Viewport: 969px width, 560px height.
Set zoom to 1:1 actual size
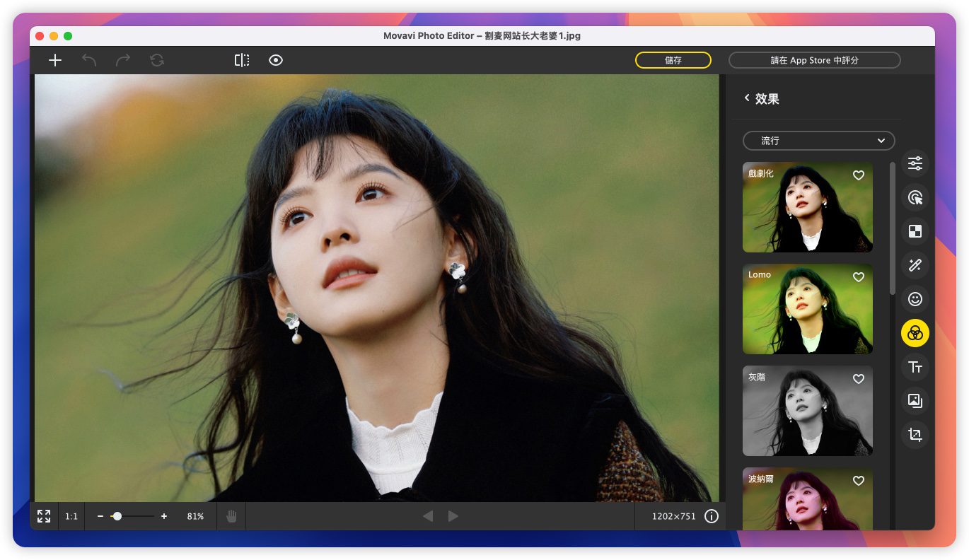pos(71,516)
